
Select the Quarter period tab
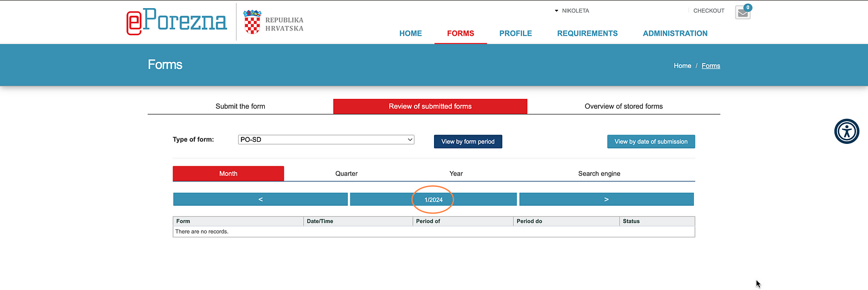346,174
